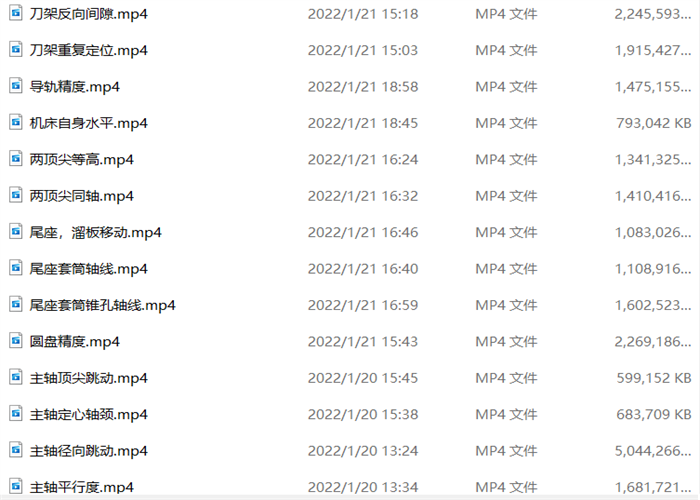Select the file icon for 两顶尖同轴.mp4
Screen dimensions: 700x500
(16, 195)
